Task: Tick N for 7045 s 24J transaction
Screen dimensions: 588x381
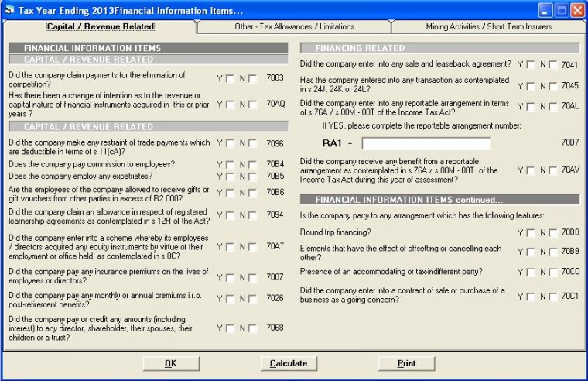Action: 553,86
